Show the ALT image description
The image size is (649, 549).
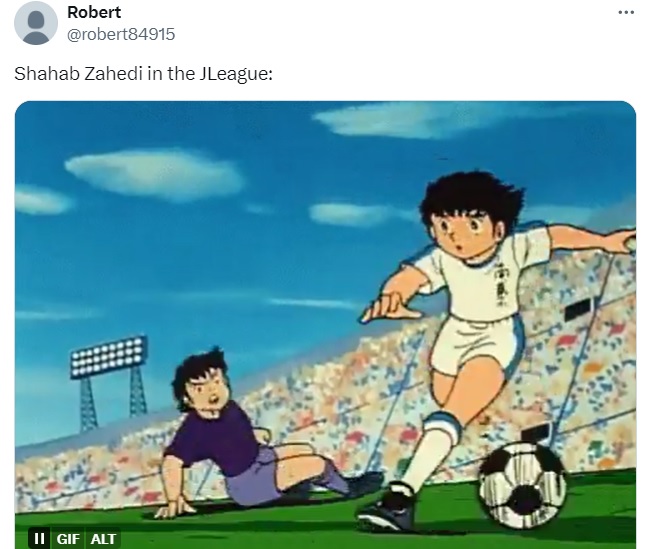coord(103,539)
